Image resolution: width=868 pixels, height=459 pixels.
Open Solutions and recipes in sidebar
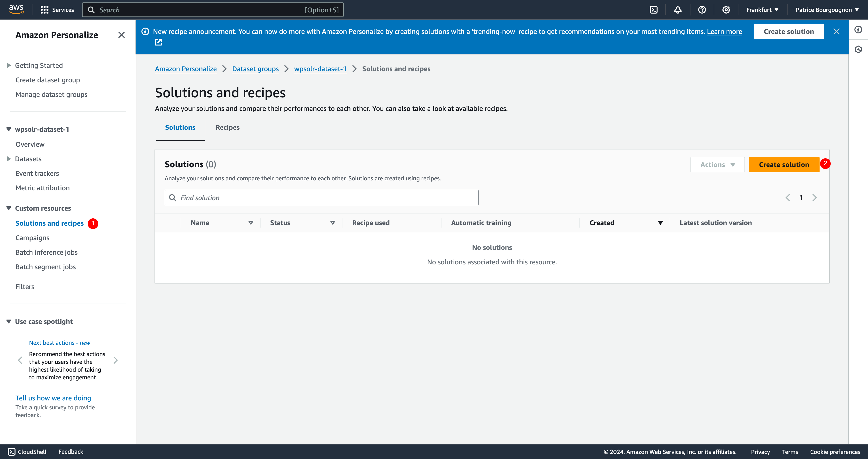(50, 223)
